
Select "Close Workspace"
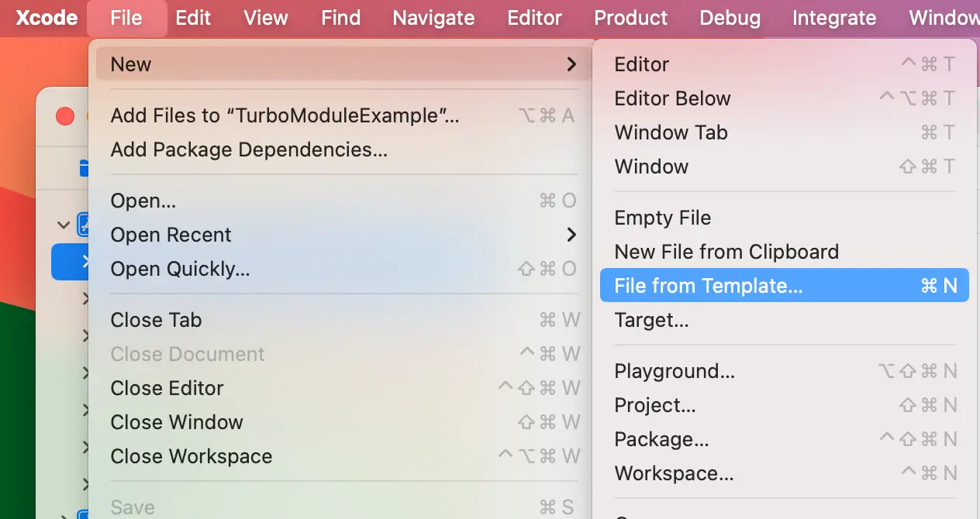192,456
